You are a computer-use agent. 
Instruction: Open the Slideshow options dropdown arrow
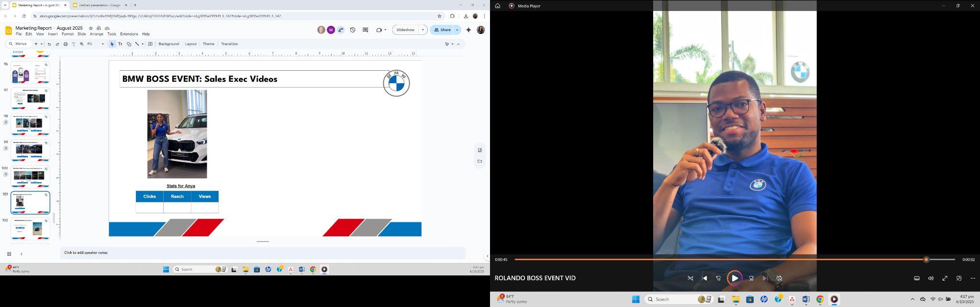423,30
